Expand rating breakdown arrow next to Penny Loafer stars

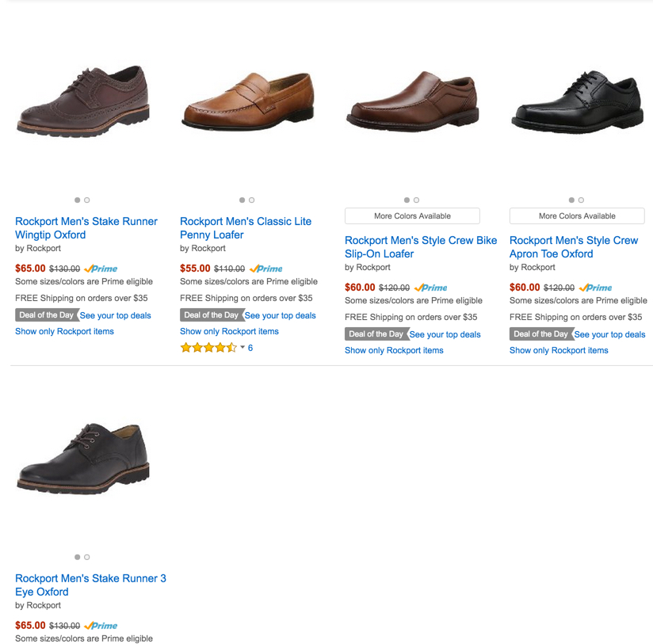click(242, 347)
